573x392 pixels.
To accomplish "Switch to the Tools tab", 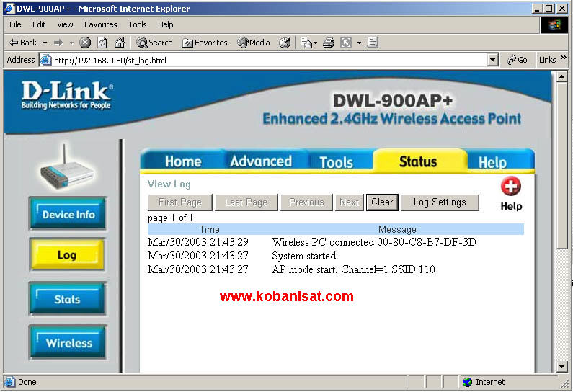I will point(336,162).
